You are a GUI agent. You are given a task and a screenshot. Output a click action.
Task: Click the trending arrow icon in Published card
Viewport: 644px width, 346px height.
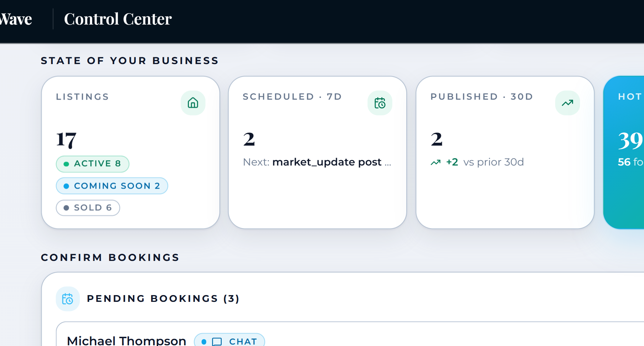(x=567, y=103)
